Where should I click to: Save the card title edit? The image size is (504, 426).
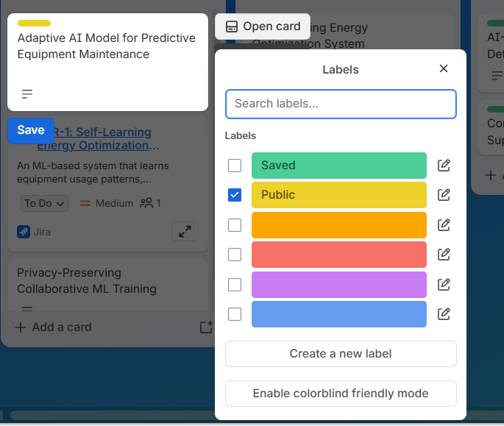(x=31, y=130)
